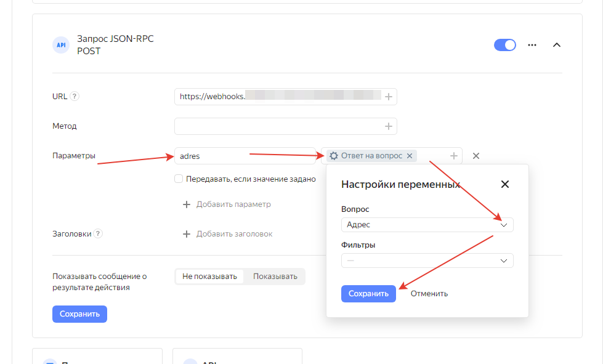
Task: Click plus icon in Метод field
Action: point(388,126)
